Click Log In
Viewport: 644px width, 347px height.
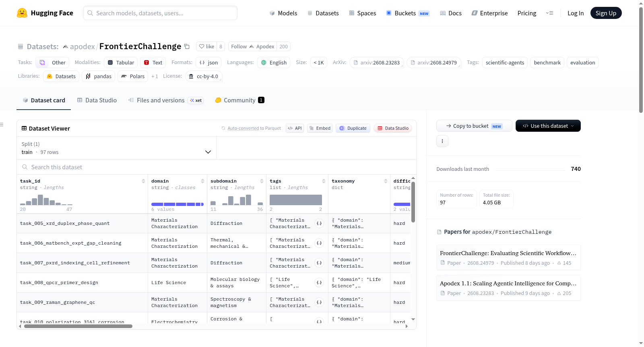(575, 13)
